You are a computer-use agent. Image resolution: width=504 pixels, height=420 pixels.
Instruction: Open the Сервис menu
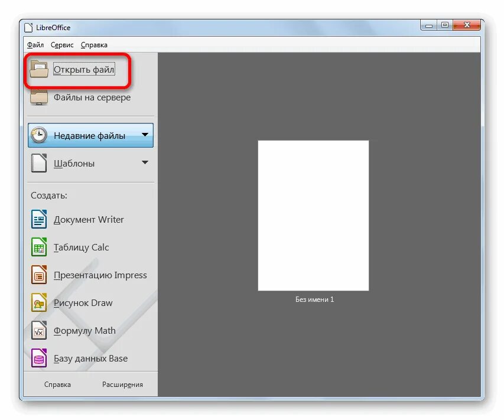click(x=62, y=45)
